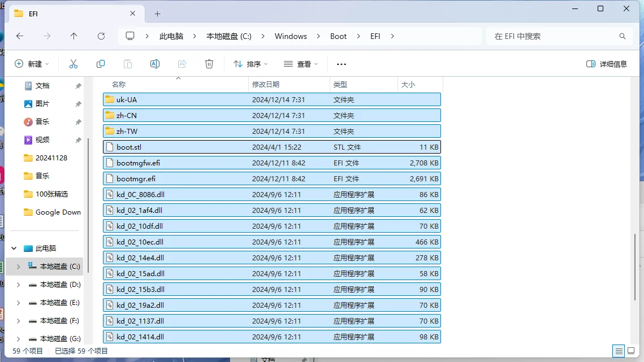Screen dimensions: 644x362
Task: Refresh the current folder view
Action: click(101, 36)
